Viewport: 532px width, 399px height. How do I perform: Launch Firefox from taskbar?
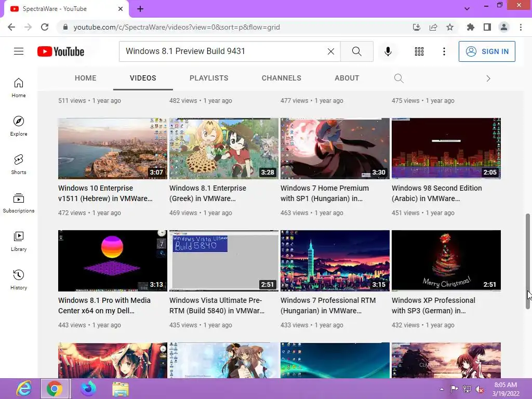coord(88,389)
